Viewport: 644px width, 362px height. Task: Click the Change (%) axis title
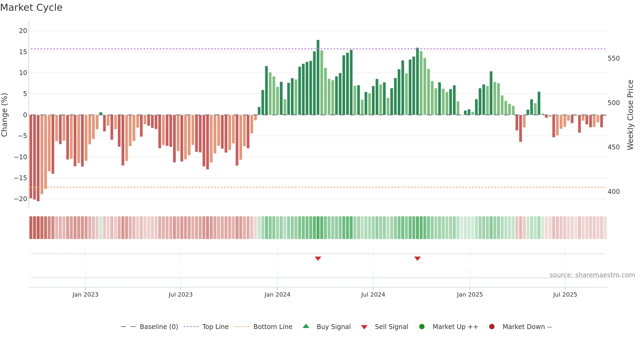[4, 115]
